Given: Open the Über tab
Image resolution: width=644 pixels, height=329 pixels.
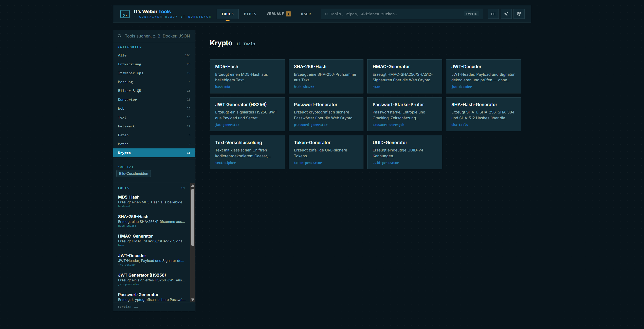Looking at the screenshot, I should pyautogui.click(x=306, y=14).
